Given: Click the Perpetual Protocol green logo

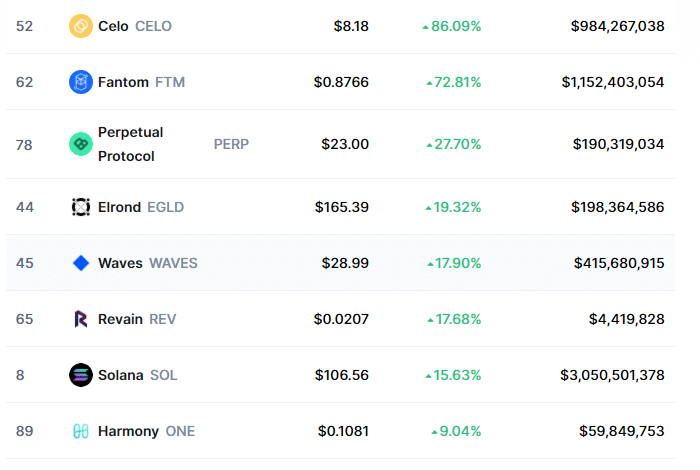Looking at the screenshot, I should [81, 144].
